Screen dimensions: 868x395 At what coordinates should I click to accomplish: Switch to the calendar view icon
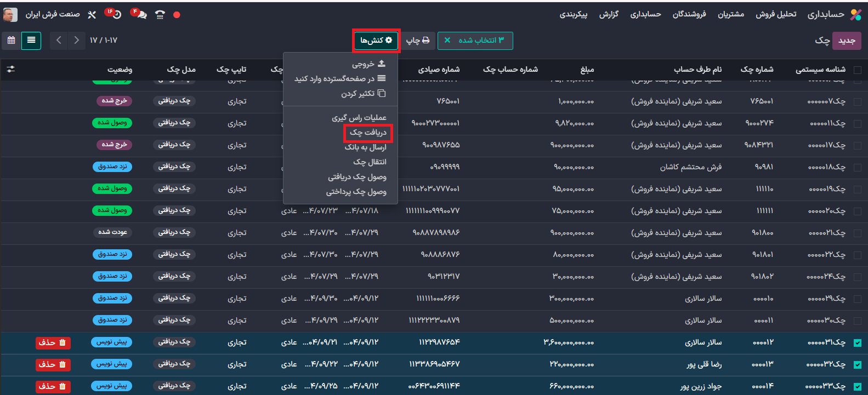[x=11, y=41]
